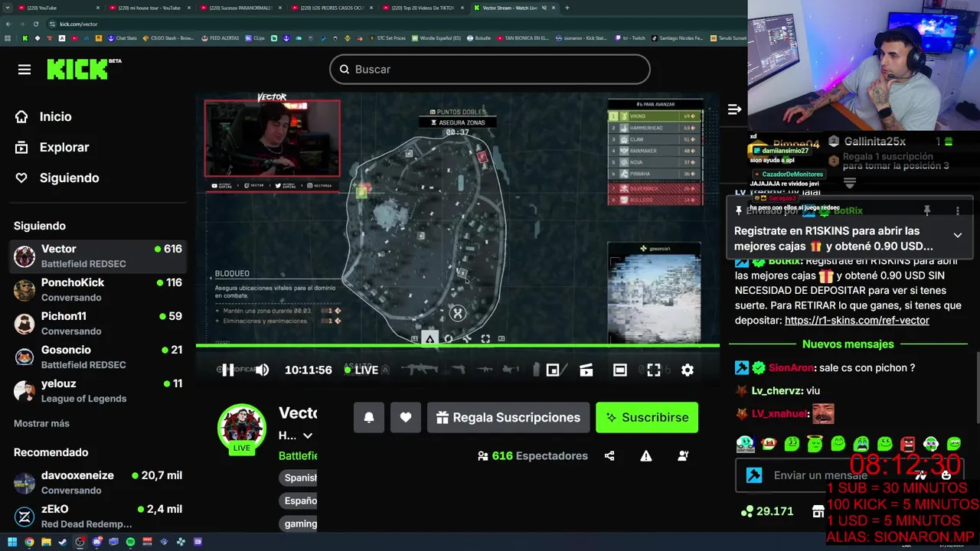980x551 pixels.
Task: Open Vector's LIVE profile avatar
Action: pos(242,429)
